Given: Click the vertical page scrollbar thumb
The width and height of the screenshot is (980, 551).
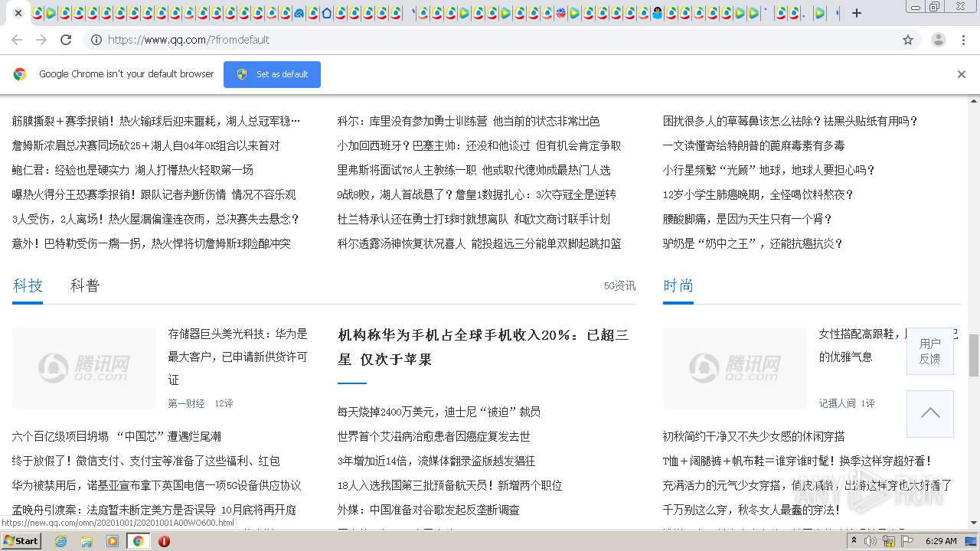Looking at the screenshot, I should 974,355.
